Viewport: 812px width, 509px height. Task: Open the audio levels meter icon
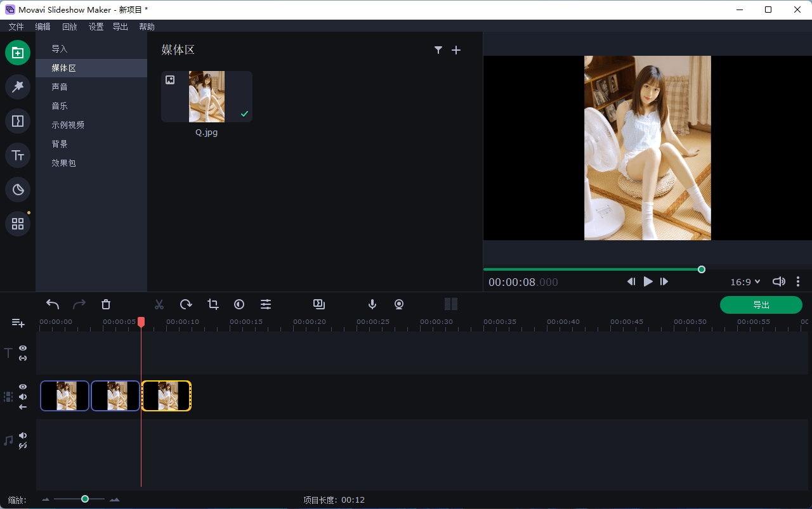click(x=451, y=304)
